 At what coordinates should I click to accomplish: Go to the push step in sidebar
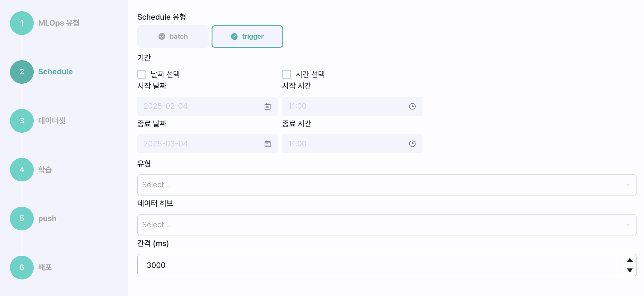click(x=47, y=219)
